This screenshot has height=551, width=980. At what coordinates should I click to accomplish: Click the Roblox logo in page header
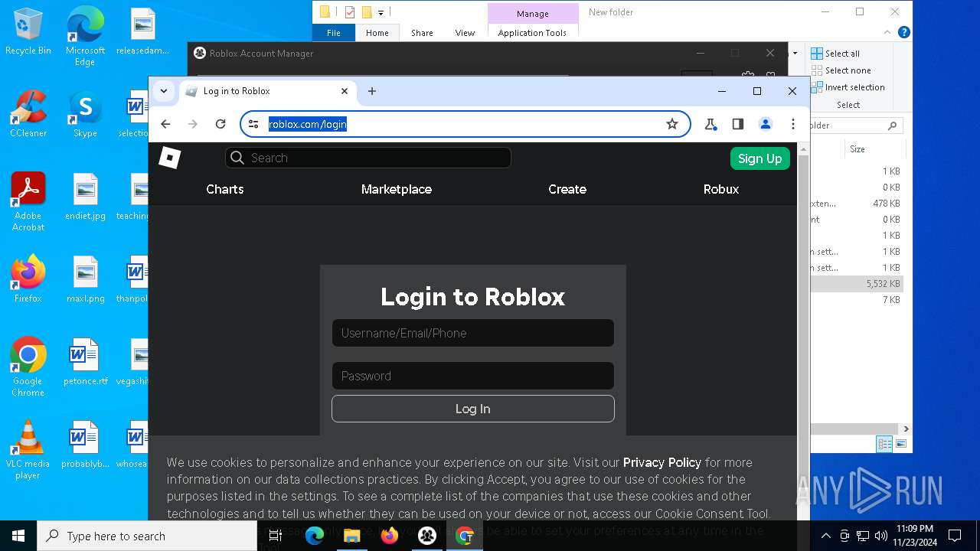tap(169, 158)
